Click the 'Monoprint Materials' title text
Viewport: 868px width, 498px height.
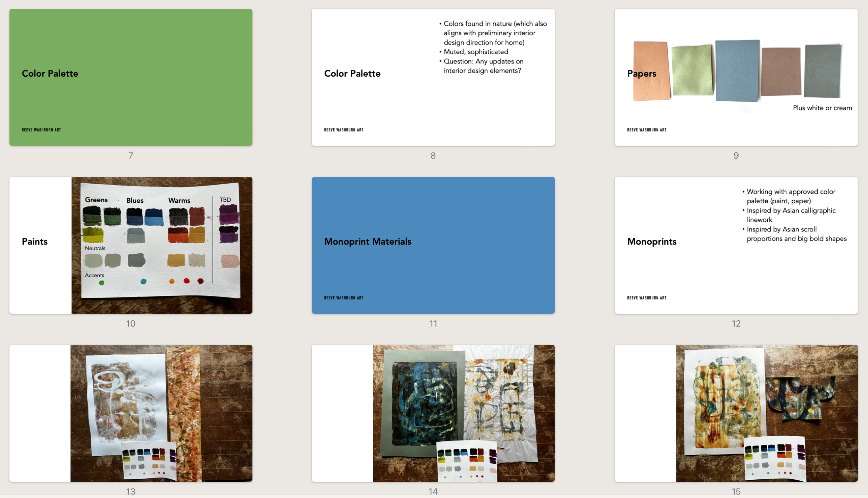(x=367, y=242)
